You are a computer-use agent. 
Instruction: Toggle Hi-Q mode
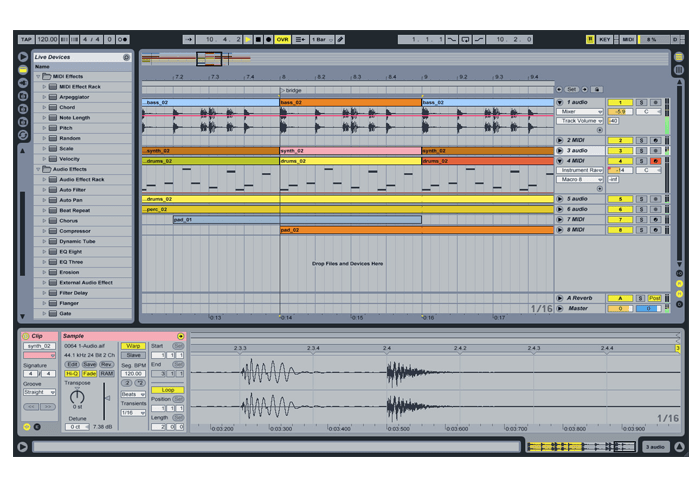click(72, 374)
